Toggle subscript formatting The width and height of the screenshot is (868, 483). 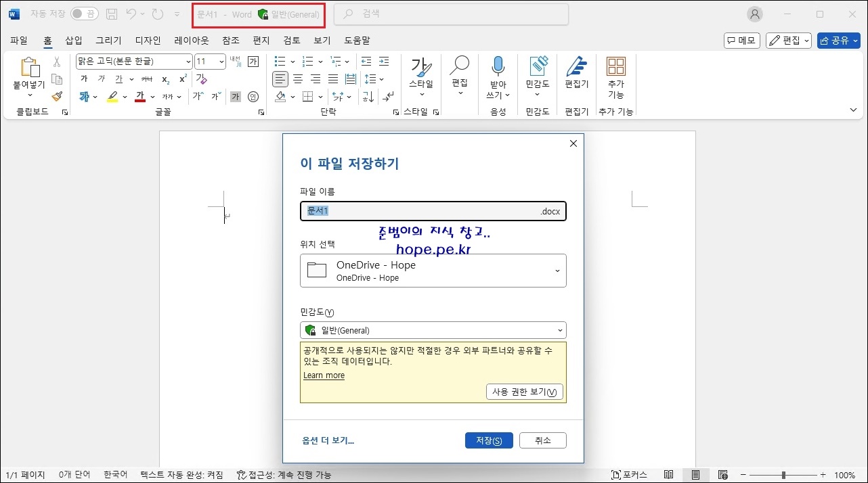point(166,79)
